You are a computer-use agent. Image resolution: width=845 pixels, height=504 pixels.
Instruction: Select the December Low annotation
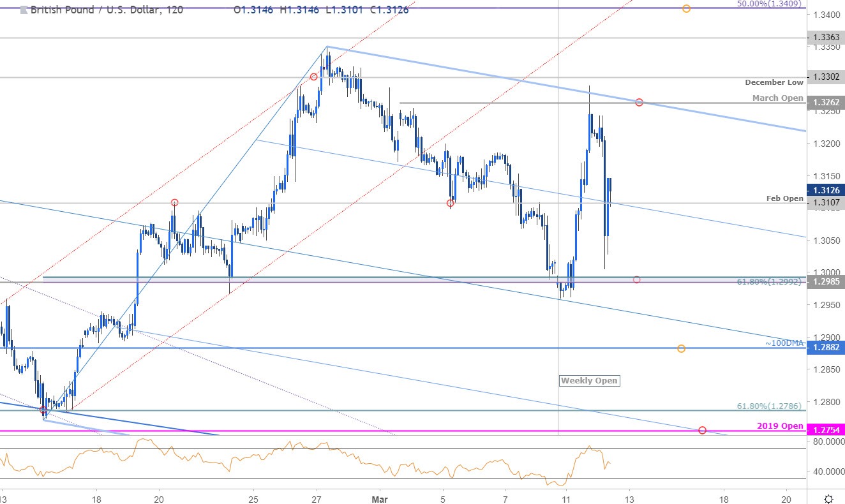pyautogui.click(x=774, y=83)
